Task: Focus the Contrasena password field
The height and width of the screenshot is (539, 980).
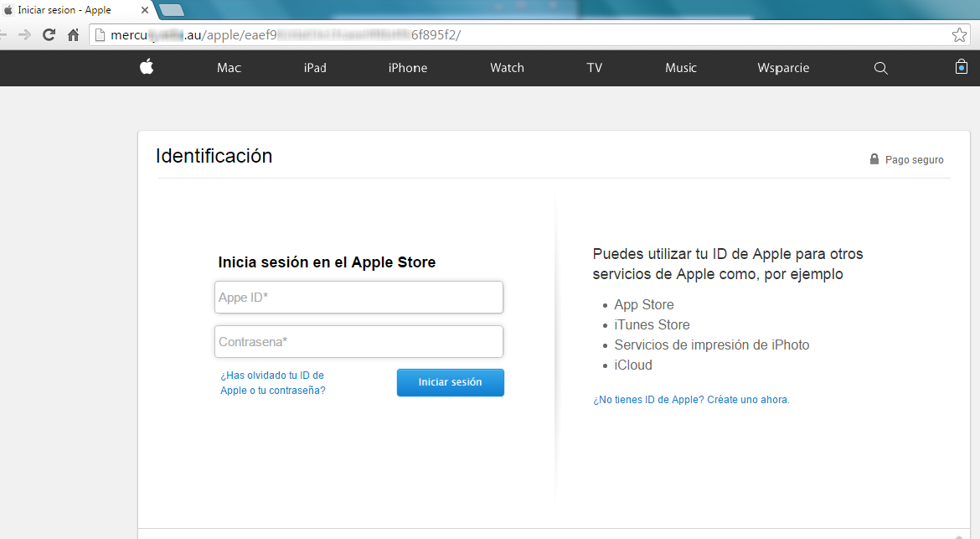Action: click(358, 341)
